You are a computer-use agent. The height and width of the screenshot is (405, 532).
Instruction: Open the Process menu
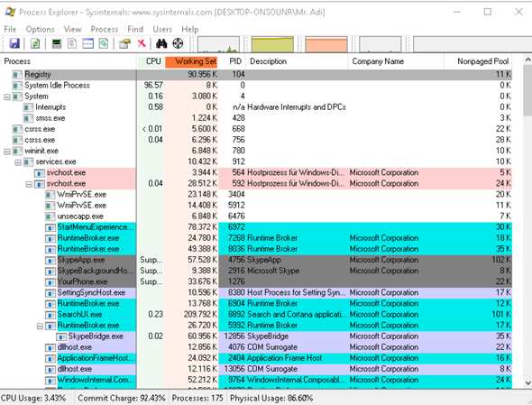point(105,29)
